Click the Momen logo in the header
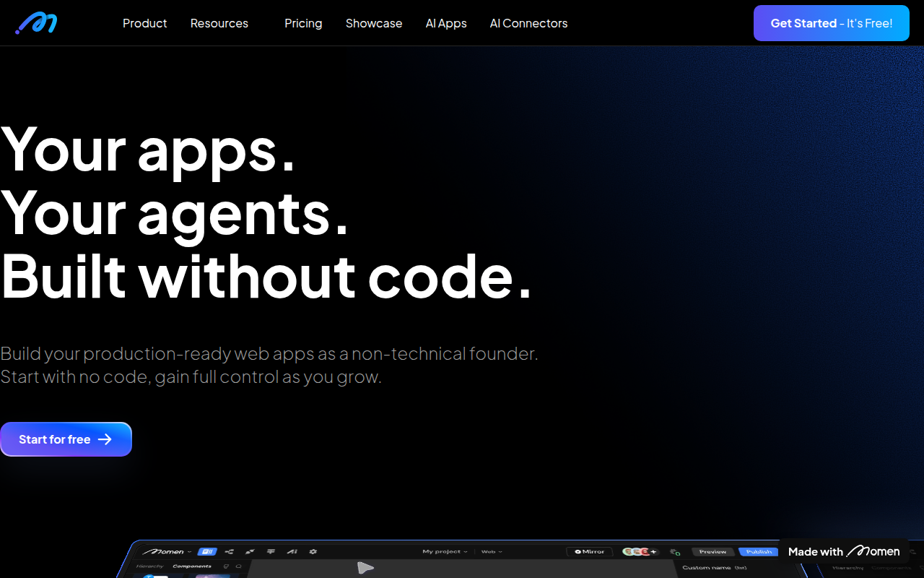Image resolution: width=924 pixels, height=578 pixels. (x=36, y=23)
